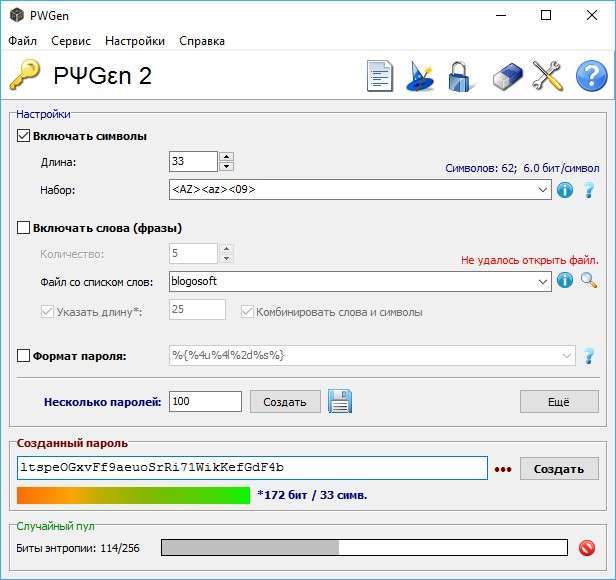The image size is (616, 580).
Task: Browse word list with magnifier icon
Action: [589, 281]
